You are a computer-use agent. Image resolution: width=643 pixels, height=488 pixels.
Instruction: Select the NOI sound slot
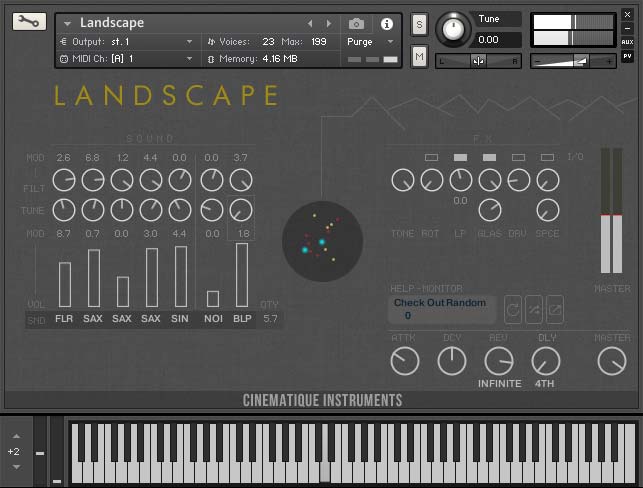coord(213,319)
